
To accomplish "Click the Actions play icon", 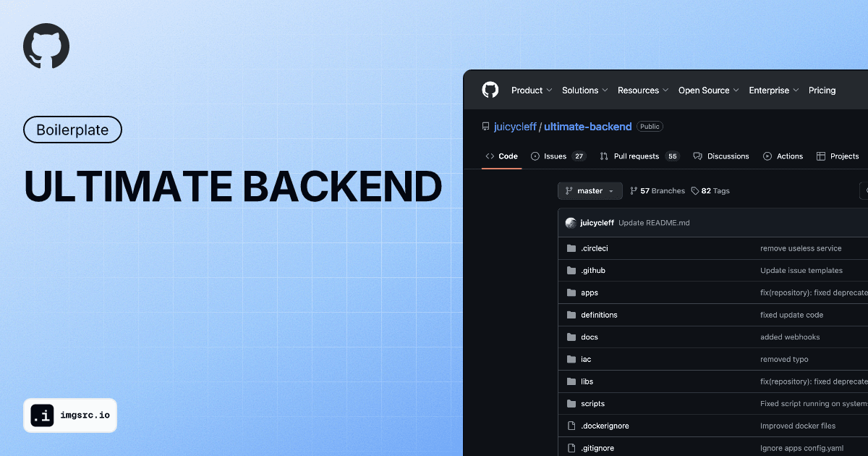I will [x=767, y=156].
